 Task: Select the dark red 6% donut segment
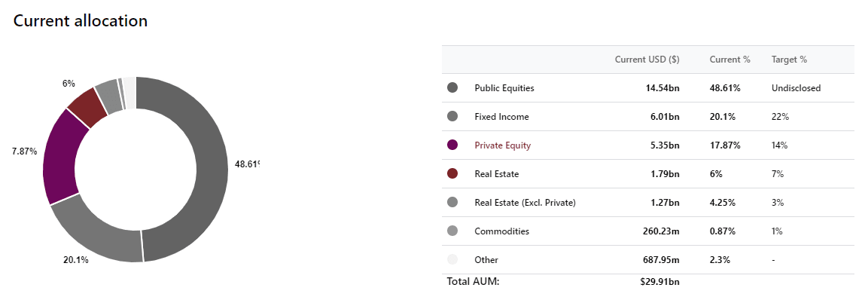click(x=87, y=107)
